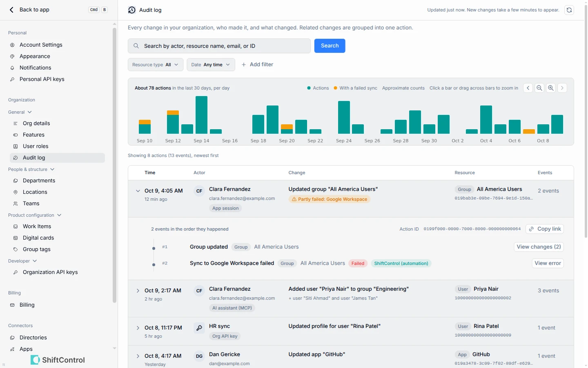The width and height of the screenshot is (588, 368).
Task: Click the blue Search button
Action: [330, 46]
